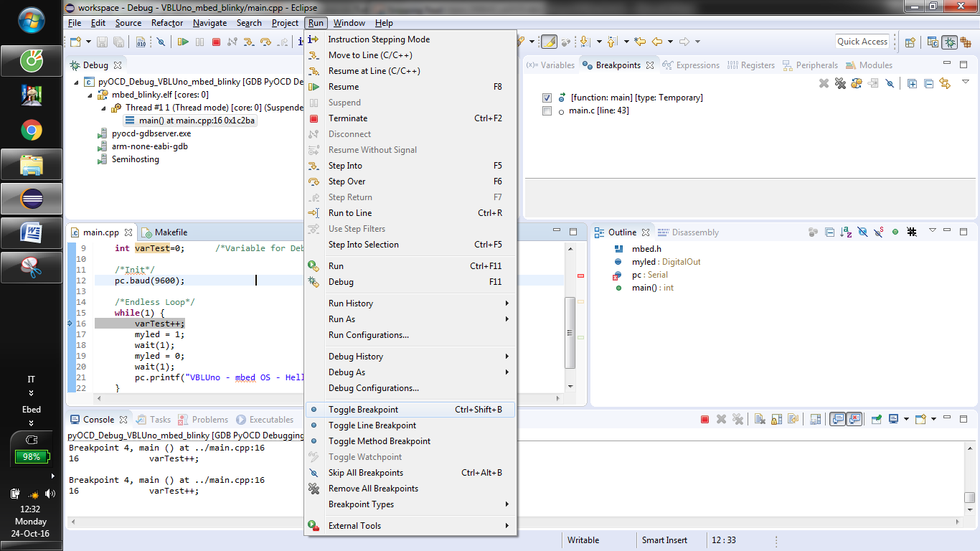The width and height of the screenshot is (980, 551).
Task: Toggle Scroll Lock in Console toolbar
Action: point(776,419)
